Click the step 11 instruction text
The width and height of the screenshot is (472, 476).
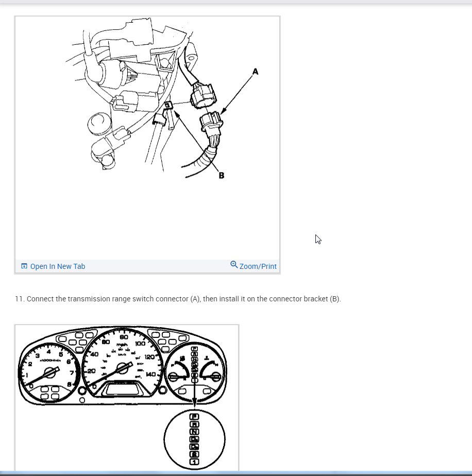178,299
